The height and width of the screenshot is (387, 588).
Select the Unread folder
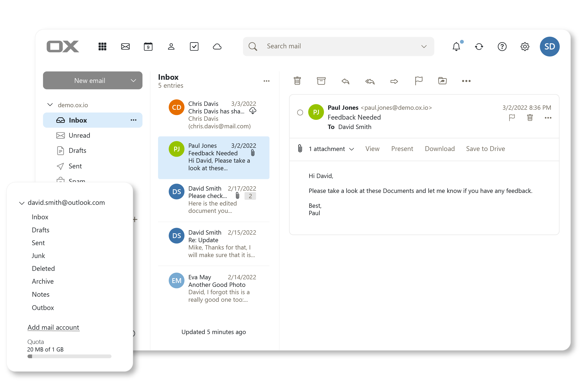pyautogui.click(x=79, y=135)
